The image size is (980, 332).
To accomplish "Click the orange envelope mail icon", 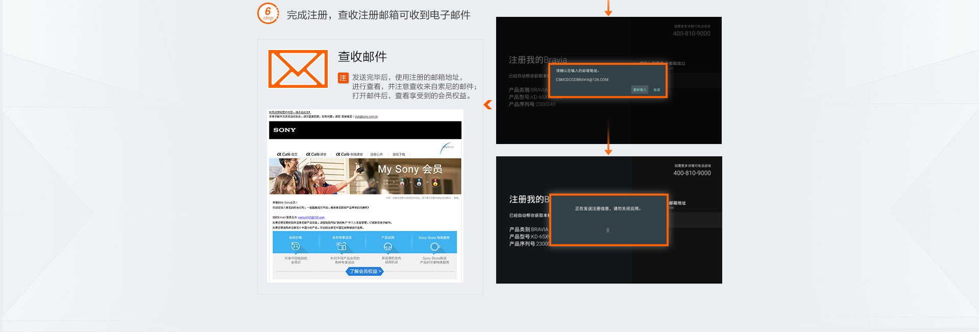I will (298, 69).
